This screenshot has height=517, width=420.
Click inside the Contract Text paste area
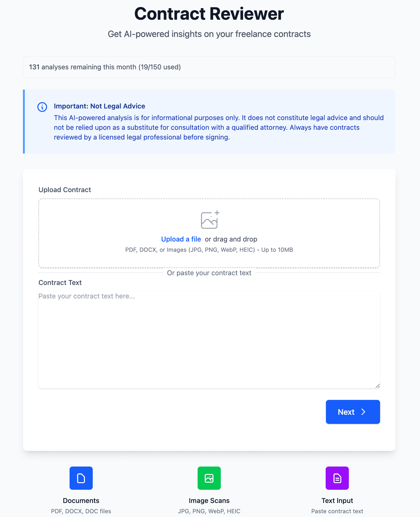coord(209,339)
